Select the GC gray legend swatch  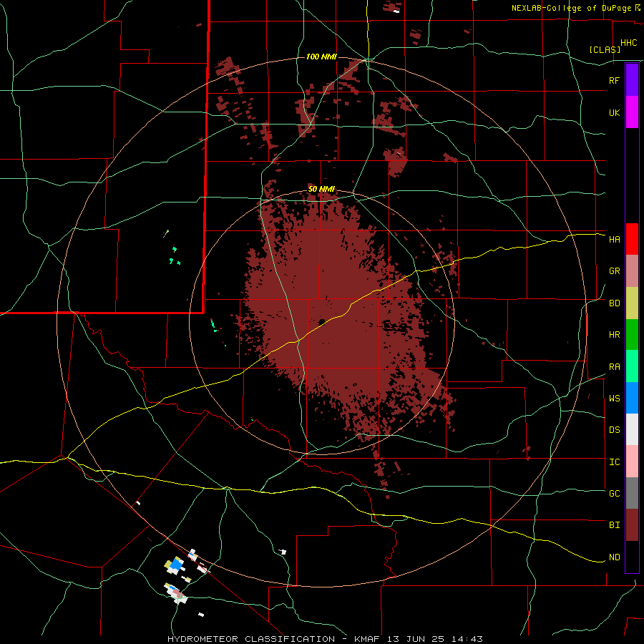[x=632, y=493]
